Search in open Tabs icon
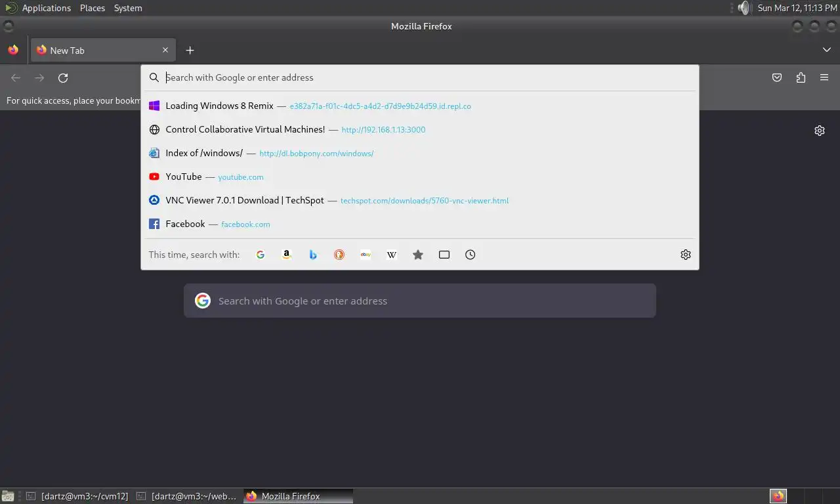The width and height of the screenshot is (840, 504). point(444,255)
